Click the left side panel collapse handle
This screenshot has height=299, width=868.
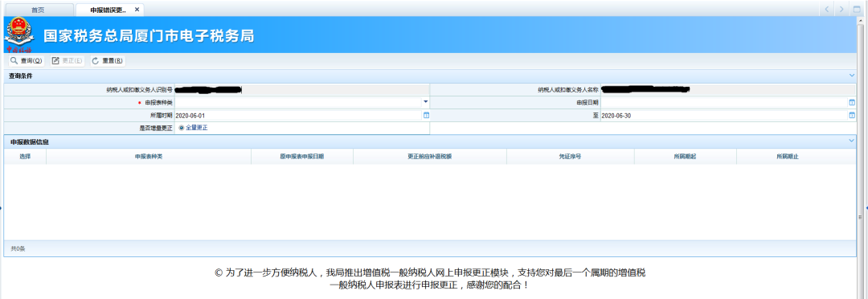pyautogui.click(x=2, y=207)
